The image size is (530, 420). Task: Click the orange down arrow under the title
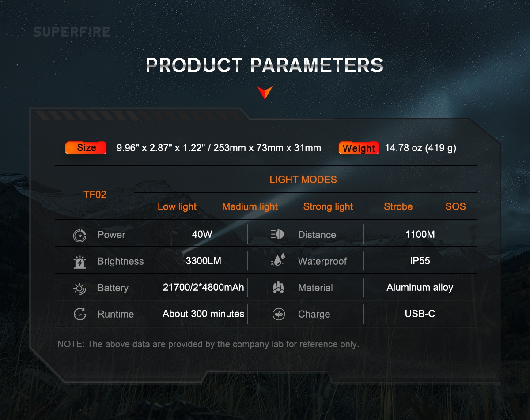265,93
